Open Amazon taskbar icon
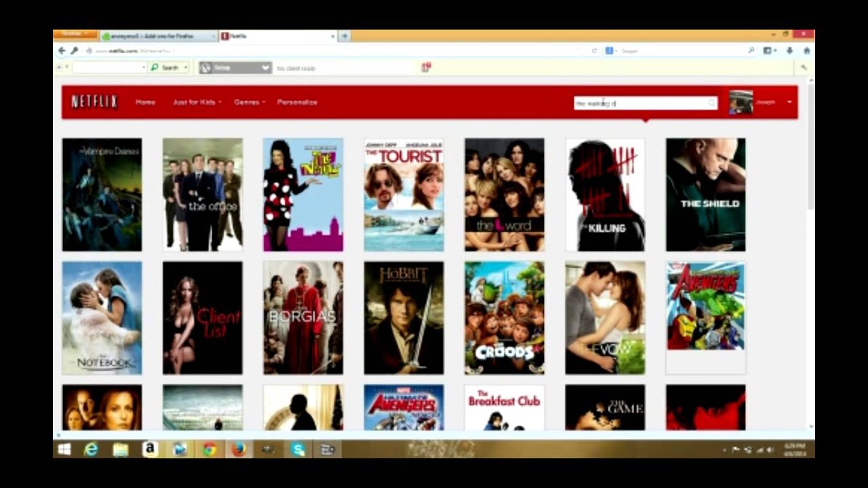 pos(150,449)
